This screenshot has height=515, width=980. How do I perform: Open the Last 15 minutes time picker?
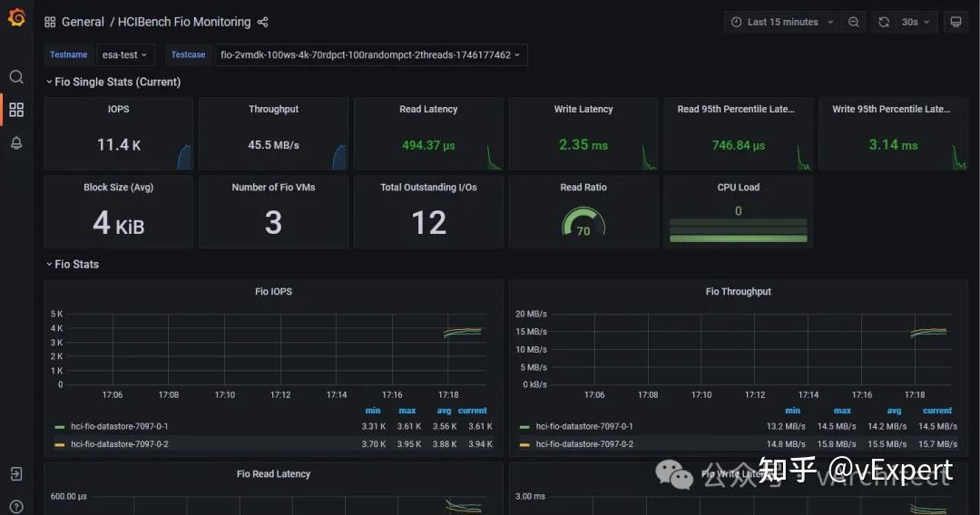point(782,22)
